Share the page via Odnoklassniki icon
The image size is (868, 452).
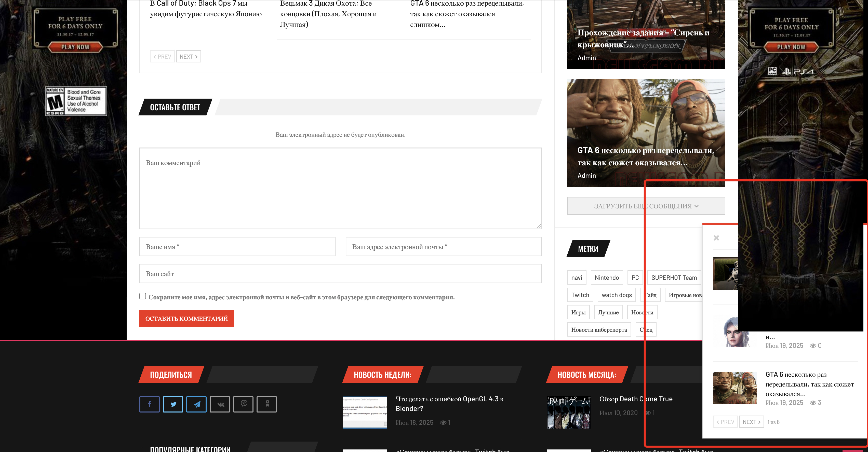pos(266,404)
